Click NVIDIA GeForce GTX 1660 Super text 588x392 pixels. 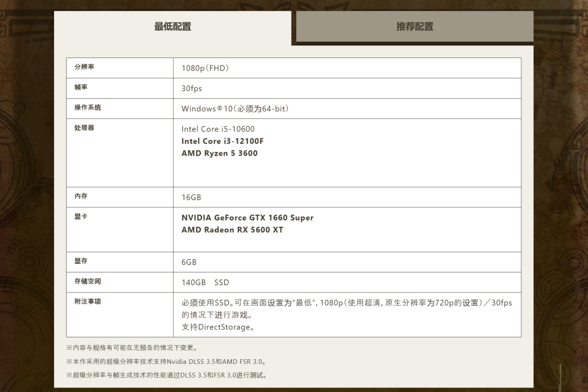pyautogui.click(x=247, y=217)
